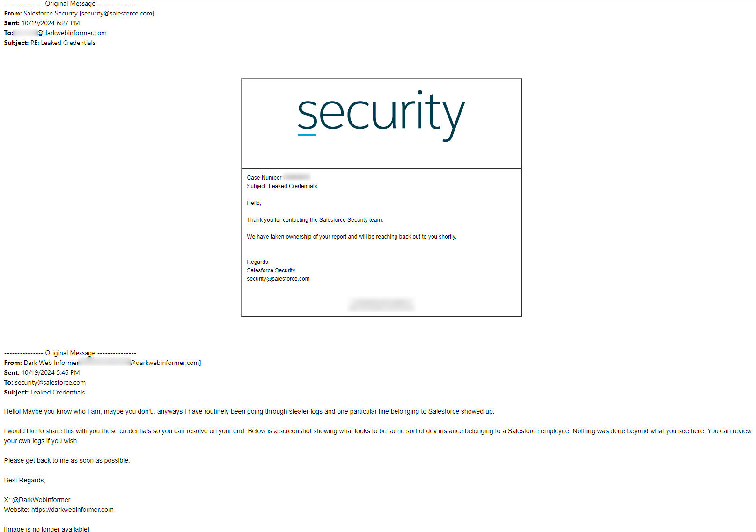Click the 'Dark Web Informer' sender name

[x=51, y=363]
